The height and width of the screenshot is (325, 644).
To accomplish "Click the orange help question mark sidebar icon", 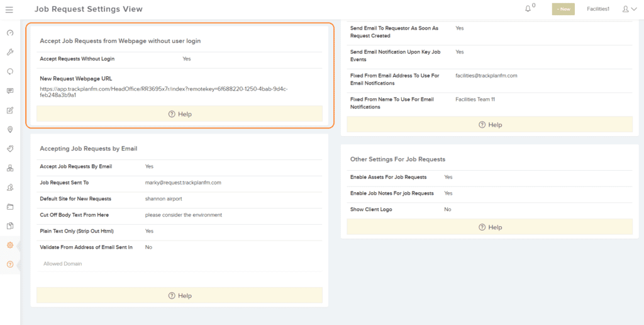I will (x=10, y=264).
